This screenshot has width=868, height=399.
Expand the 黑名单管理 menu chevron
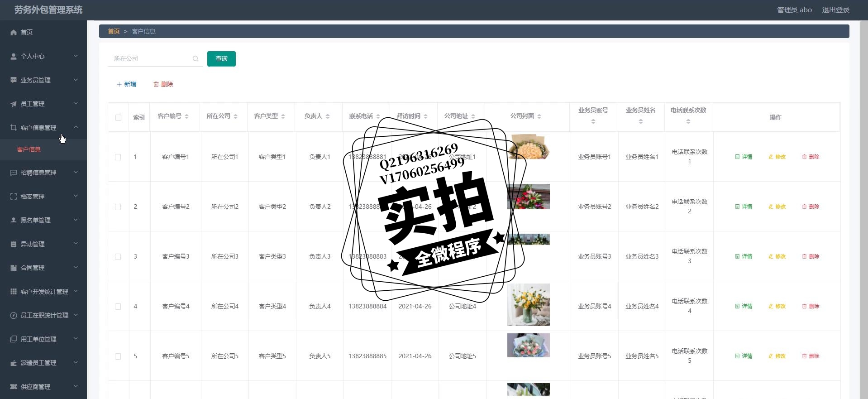coord(76,220)
